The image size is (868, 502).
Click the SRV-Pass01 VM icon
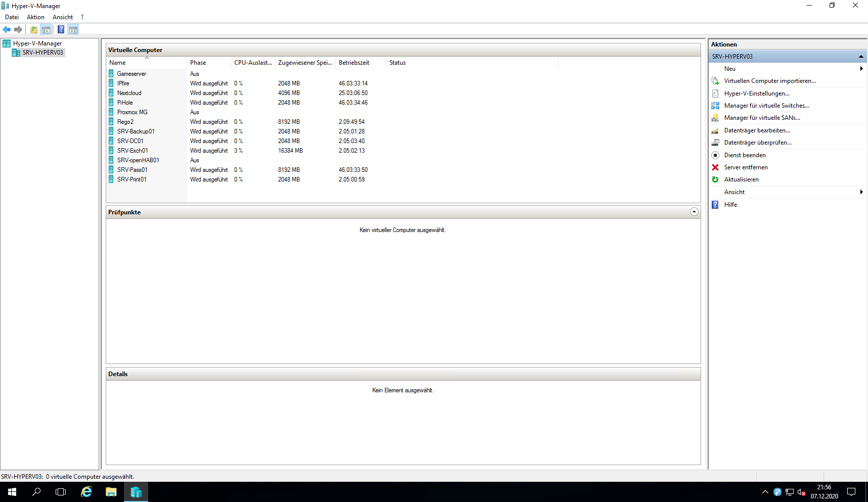pyautogui.click(x=111, y=170)
